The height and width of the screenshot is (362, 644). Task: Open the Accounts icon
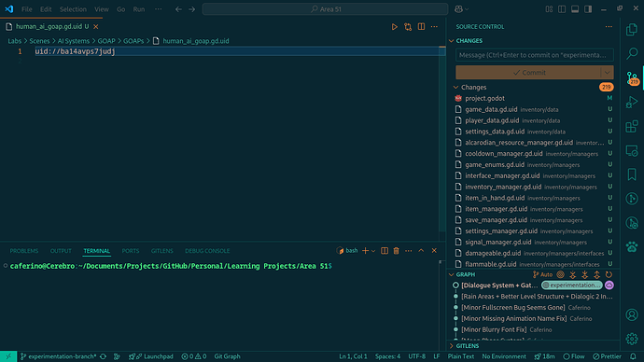632,314
